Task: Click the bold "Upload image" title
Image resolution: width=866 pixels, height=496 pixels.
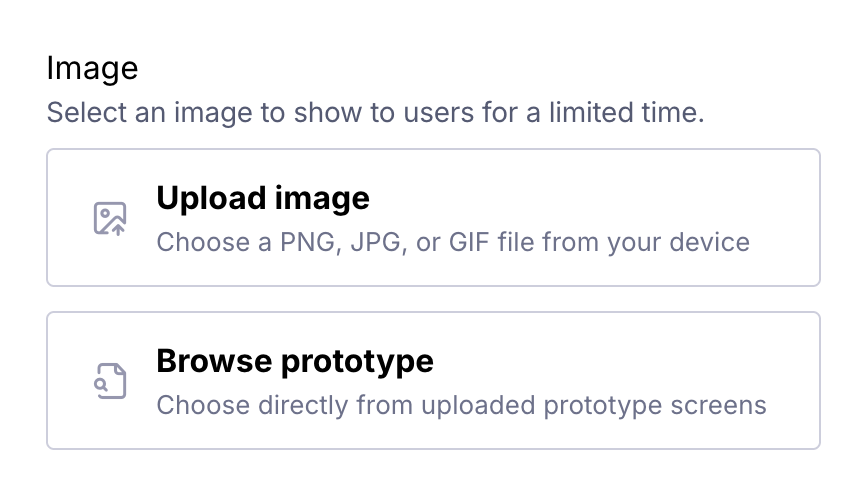Action: point(263,198)
